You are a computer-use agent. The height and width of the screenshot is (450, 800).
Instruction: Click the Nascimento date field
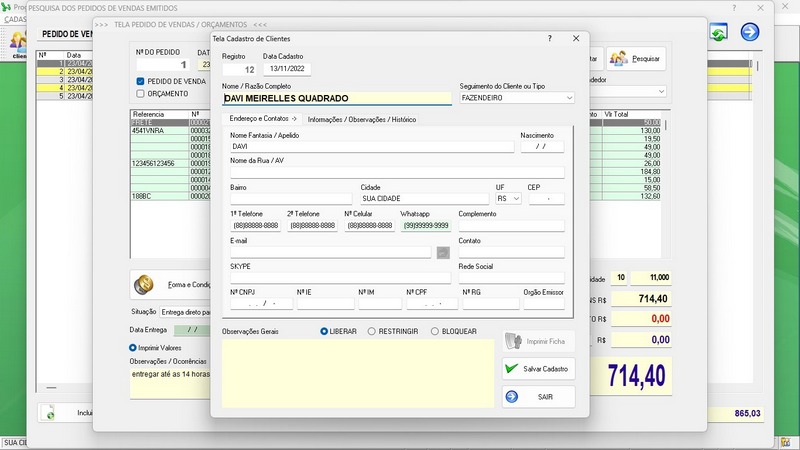pos(542,146)
